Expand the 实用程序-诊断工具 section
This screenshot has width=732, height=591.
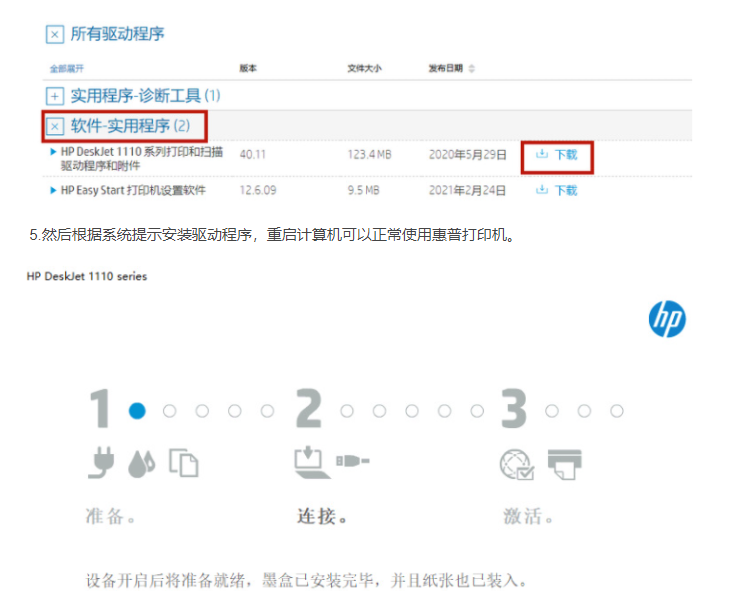pos(55,96)
